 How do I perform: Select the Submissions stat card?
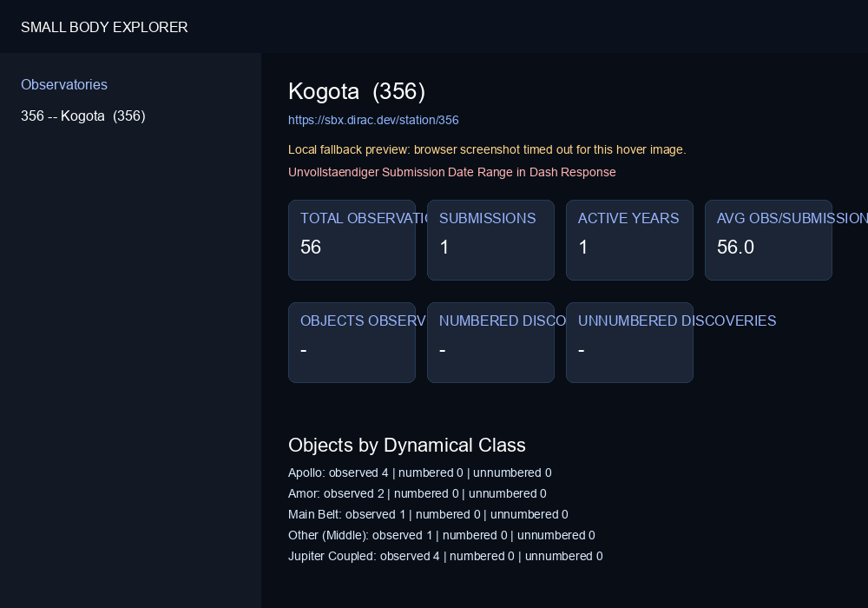tap(490, 241)
